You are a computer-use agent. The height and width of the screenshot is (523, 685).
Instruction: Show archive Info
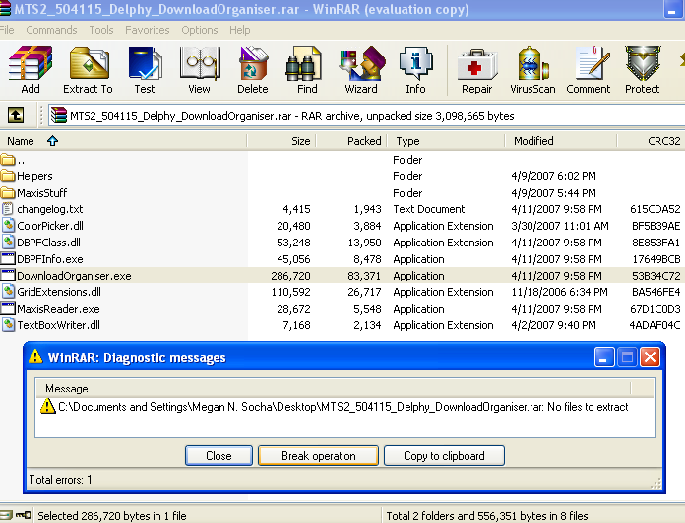(x=415, y=70)
